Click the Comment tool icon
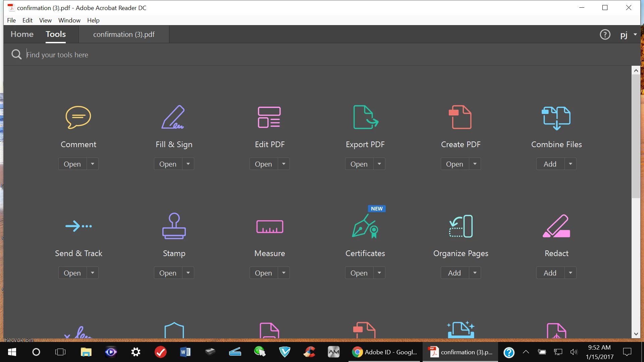The width and height of the screenshot is (644, 362). point(78,117)
